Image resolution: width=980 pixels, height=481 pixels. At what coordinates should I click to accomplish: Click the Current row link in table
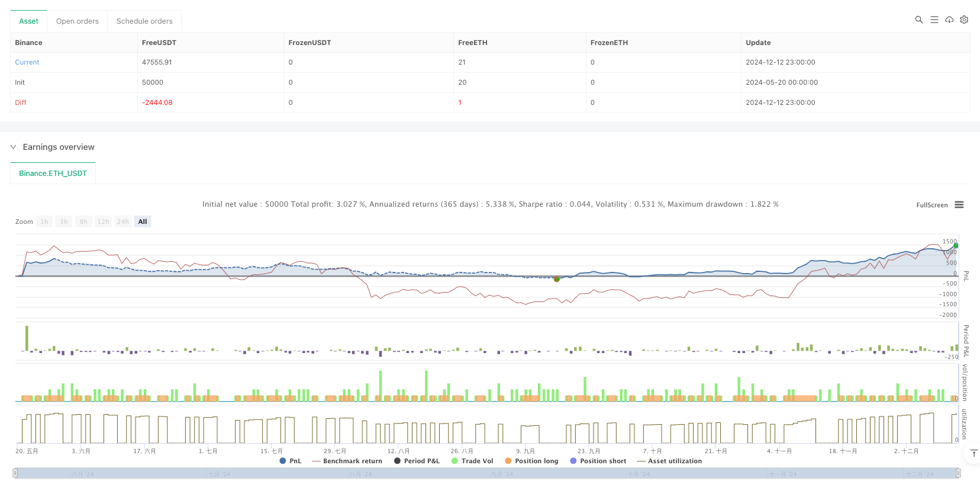coord(27,62)
